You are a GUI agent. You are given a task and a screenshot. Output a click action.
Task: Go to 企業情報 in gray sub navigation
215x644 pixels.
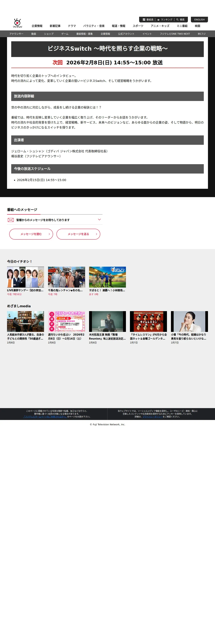pos(105,34)
